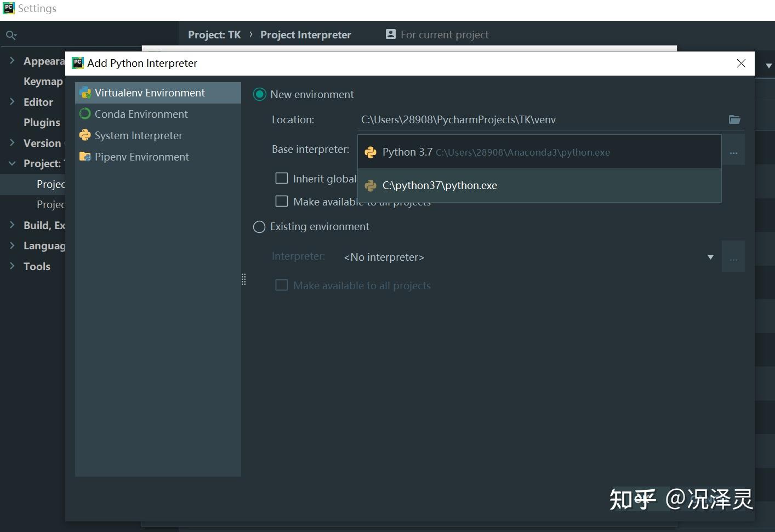Select the System Interpreter option

[138, 135]
